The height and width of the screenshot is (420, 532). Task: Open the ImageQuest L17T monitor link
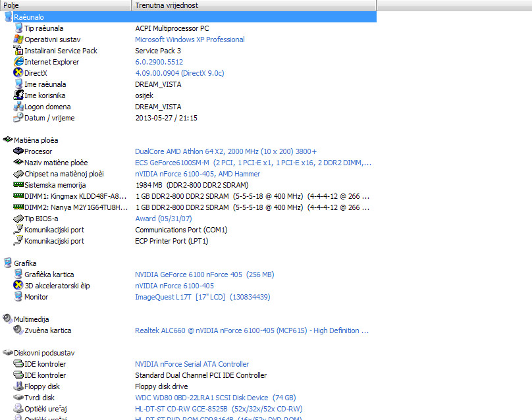203,297
